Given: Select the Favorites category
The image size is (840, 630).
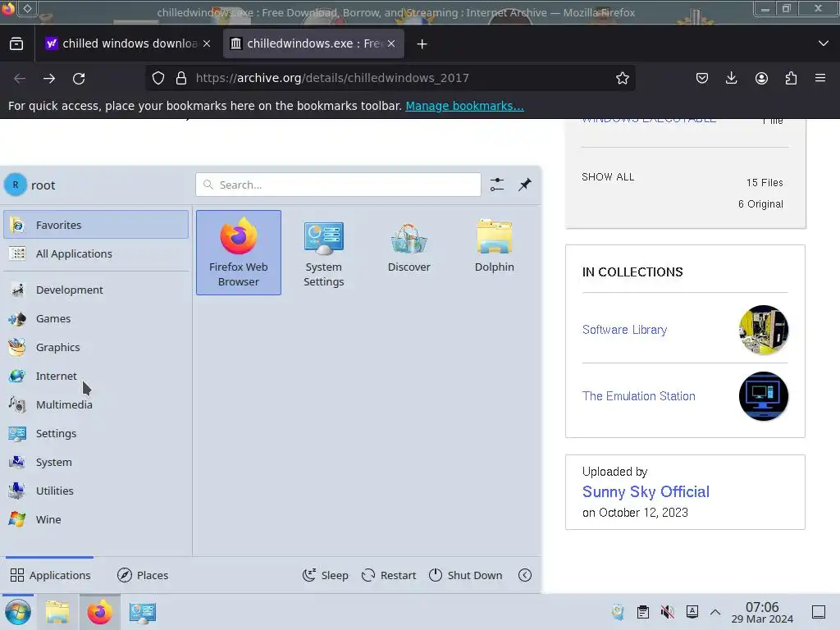Looking at the screenshot, I should click(96, 225).
